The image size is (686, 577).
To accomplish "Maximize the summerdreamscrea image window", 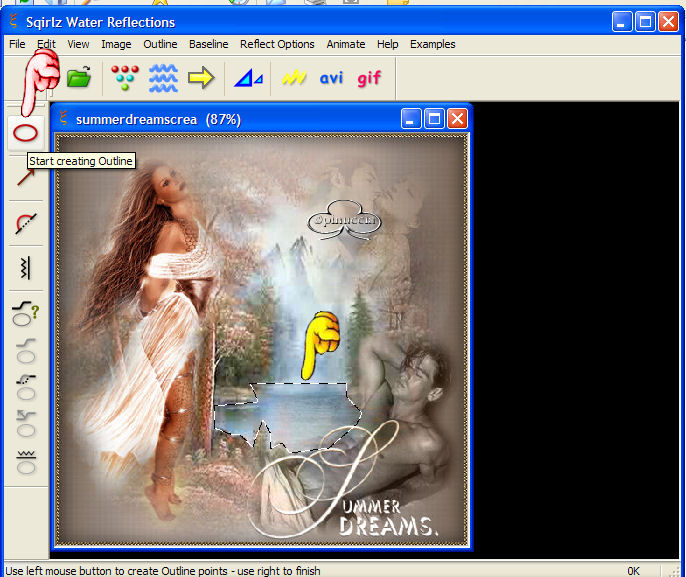I will tap(434, 119).
